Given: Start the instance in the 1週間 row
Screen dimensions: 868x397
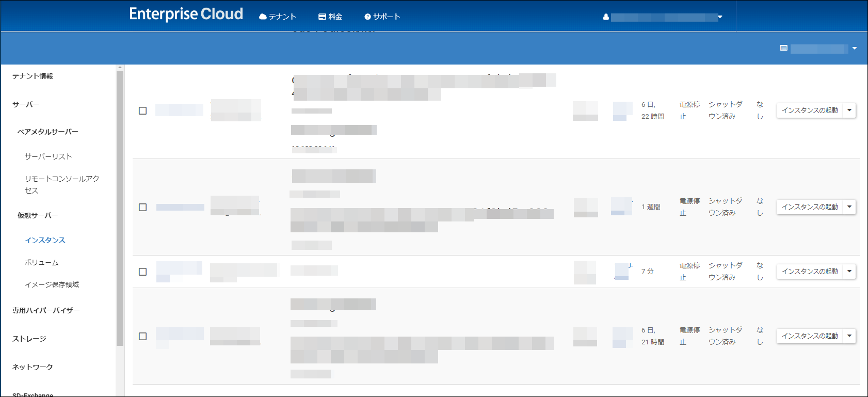Looking at the screenshot, I should [x=810, y=207].
